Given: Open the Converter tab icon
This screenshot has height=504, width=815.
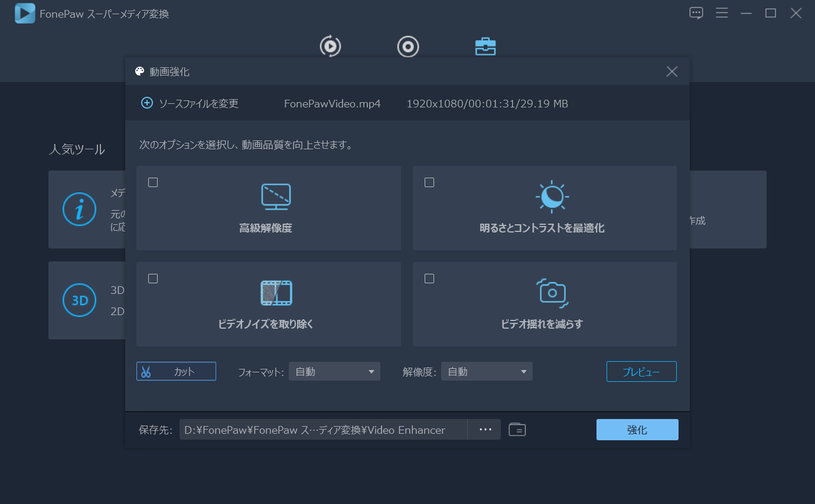Looking at the screenshot, I should point(330,46).
